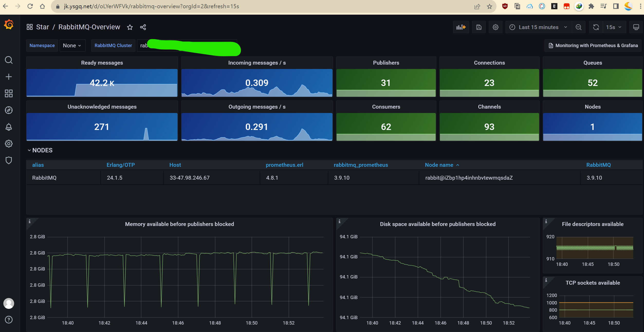Open the Nodes panel title menu
The height and width of the screenshot is (332, 644).
pyautogui.click(x=593, y=107)
